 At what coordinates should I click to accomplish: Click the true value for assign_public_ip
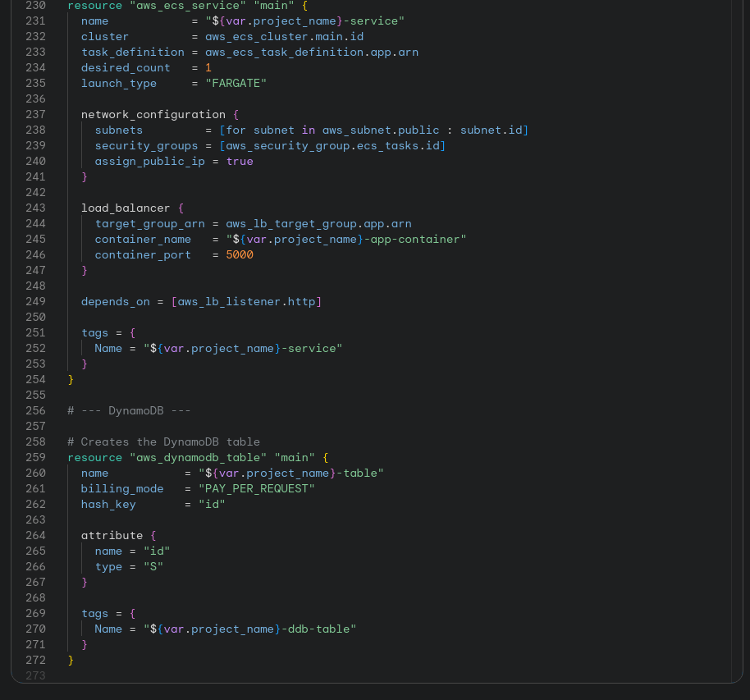point(239,161)
